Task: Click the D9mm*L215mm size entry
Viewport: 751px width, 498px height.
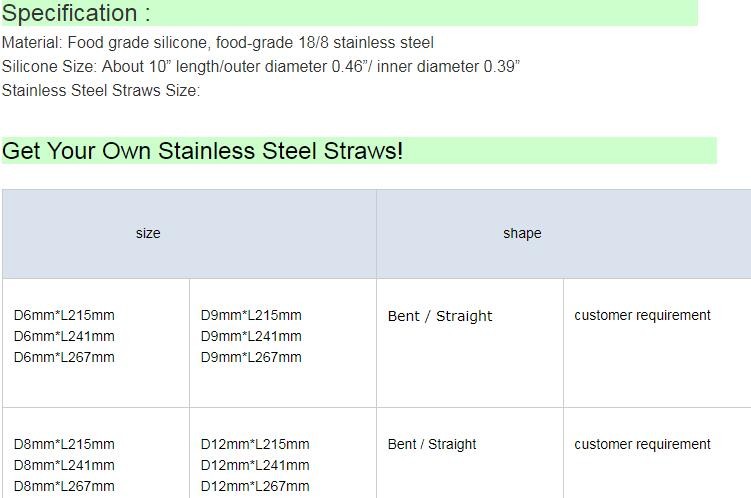Action: tap(251, 315)
